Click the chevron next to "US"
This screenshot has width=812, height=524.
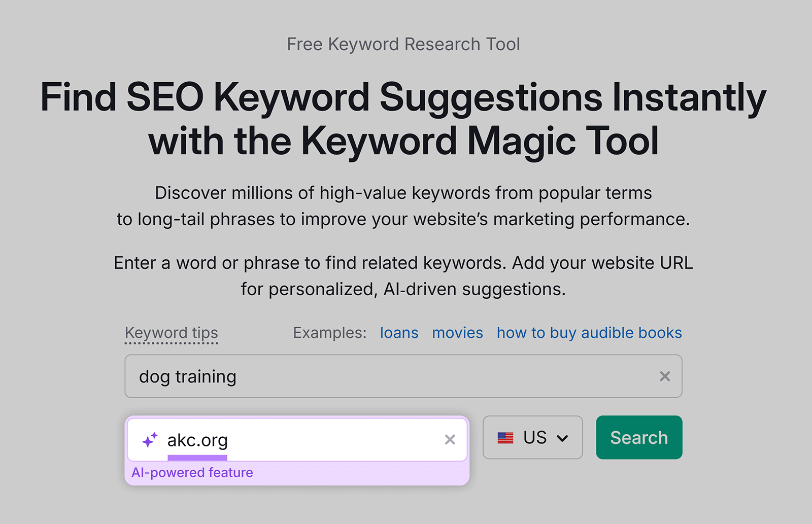click(563, 437)
